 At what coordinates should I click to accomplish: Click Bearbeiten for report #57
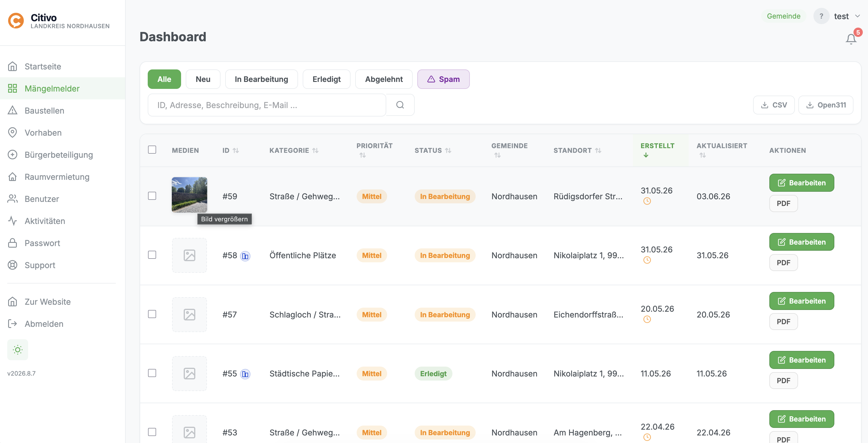802,301
